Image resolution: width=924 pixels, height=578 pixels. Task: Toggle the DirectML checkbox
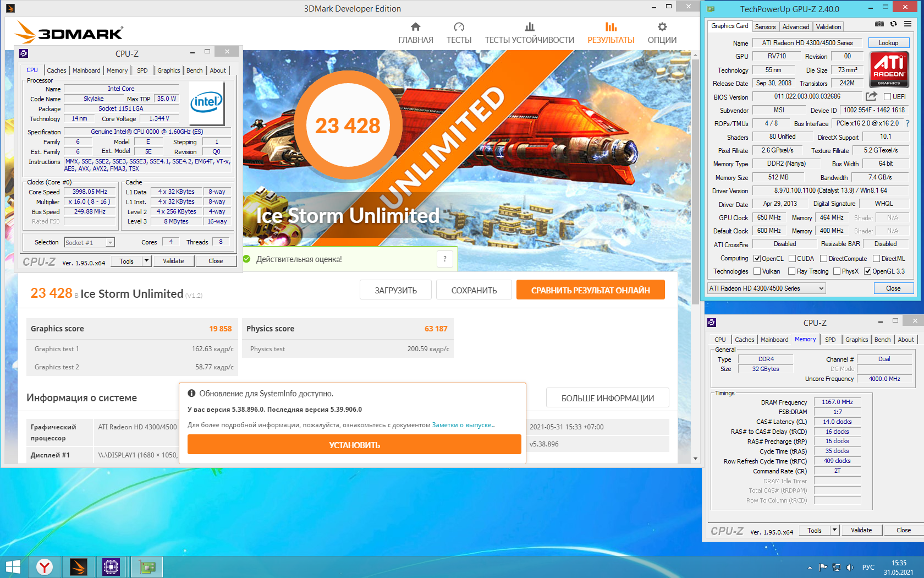tap(877, 259)
